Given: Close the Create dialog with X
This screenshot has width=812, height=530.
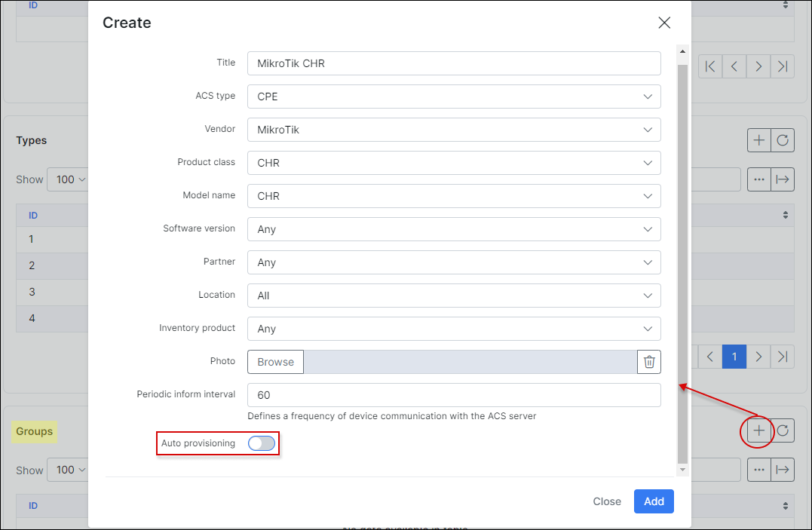Looking at the screenshot, I should tap(663, 23).
